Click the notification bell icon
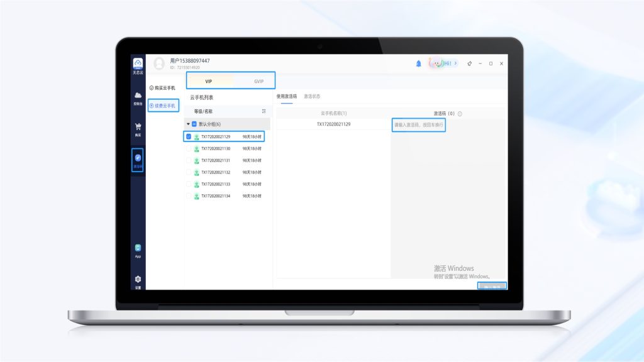The width and height of the screenshot is (644, 362). click(419, 63)
